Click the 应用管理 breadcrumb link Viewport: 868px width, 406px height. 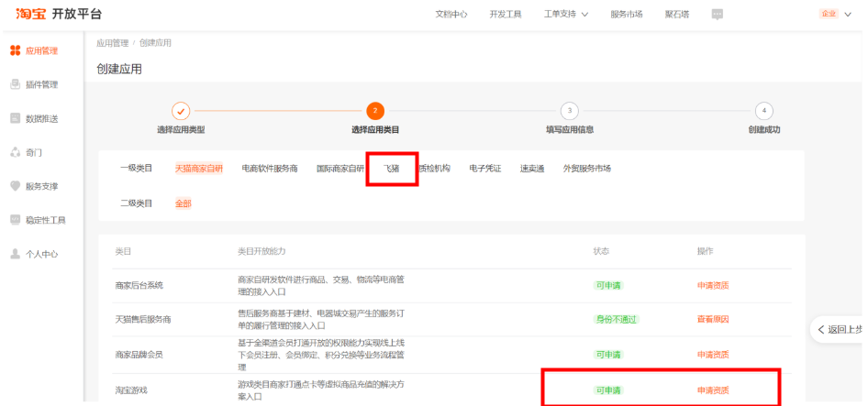point(112,42)
